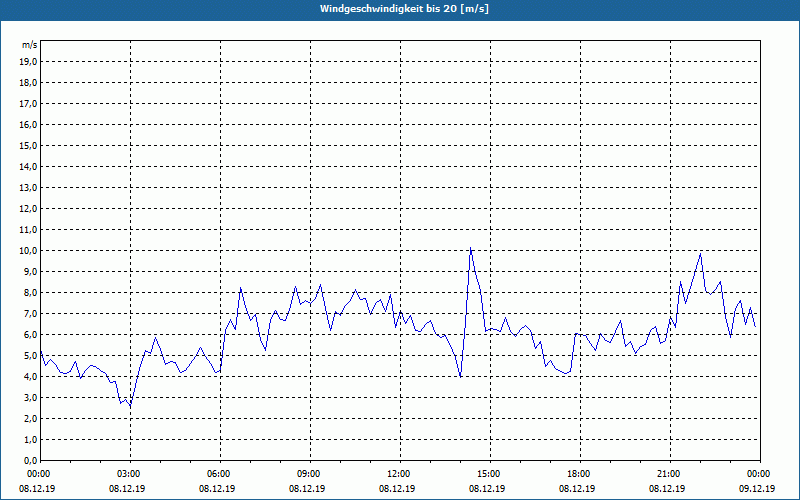Click the 4,0 y-axis label
The height and width of the screenshot is (500, 800).
[x=31, y=377]
